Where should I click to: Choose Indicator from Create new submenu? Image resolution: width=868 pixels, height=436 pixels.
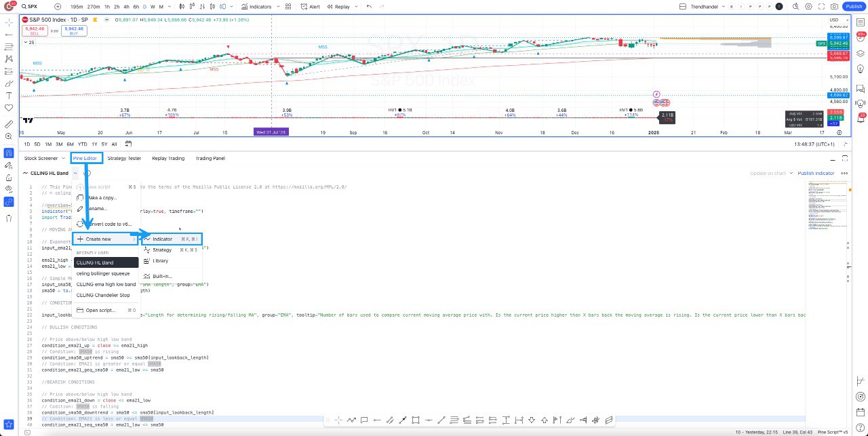pyautogui.click(x=162, y=239)
